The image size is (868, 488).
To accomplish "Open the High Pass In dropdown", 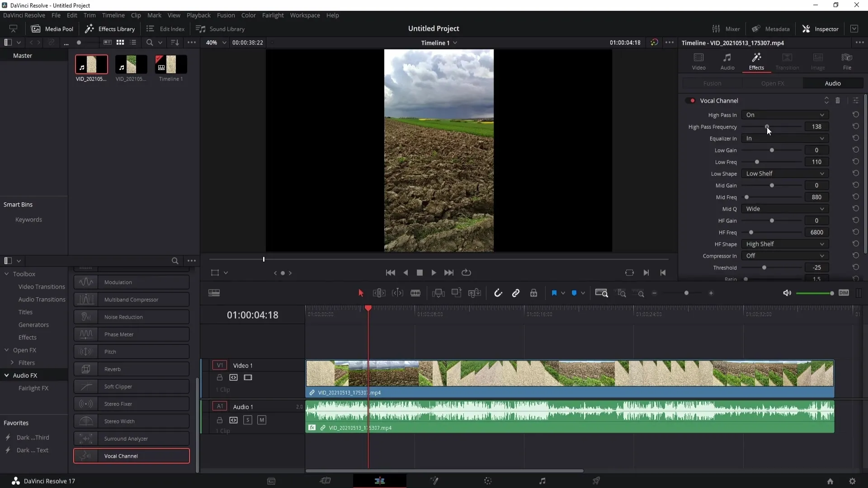I will click(785, 115).
